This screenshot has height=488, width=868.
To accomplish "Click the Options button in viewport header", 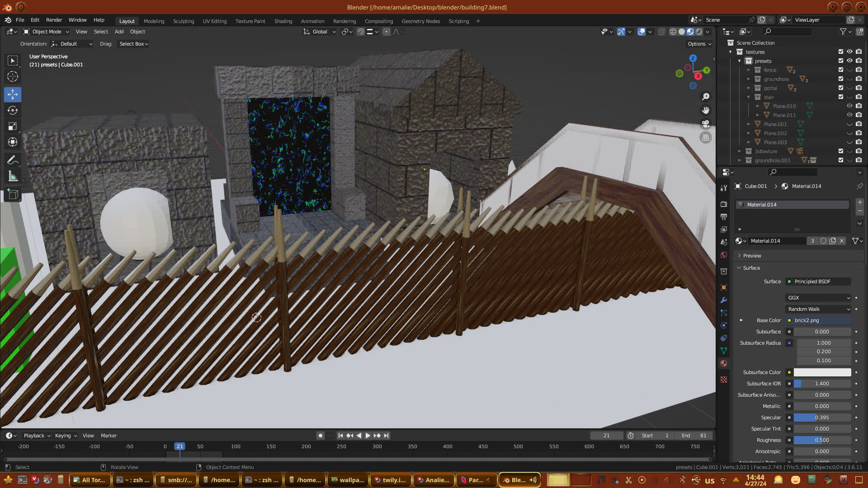I will pyautogui.click(x=699, y=44).
